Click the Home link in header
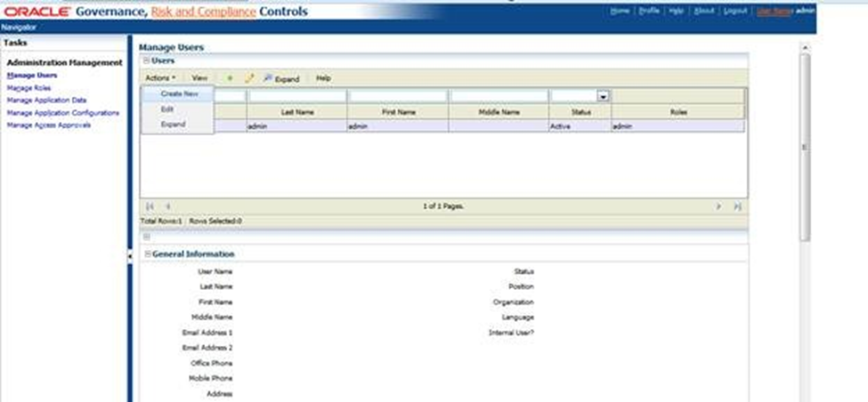 620,11
